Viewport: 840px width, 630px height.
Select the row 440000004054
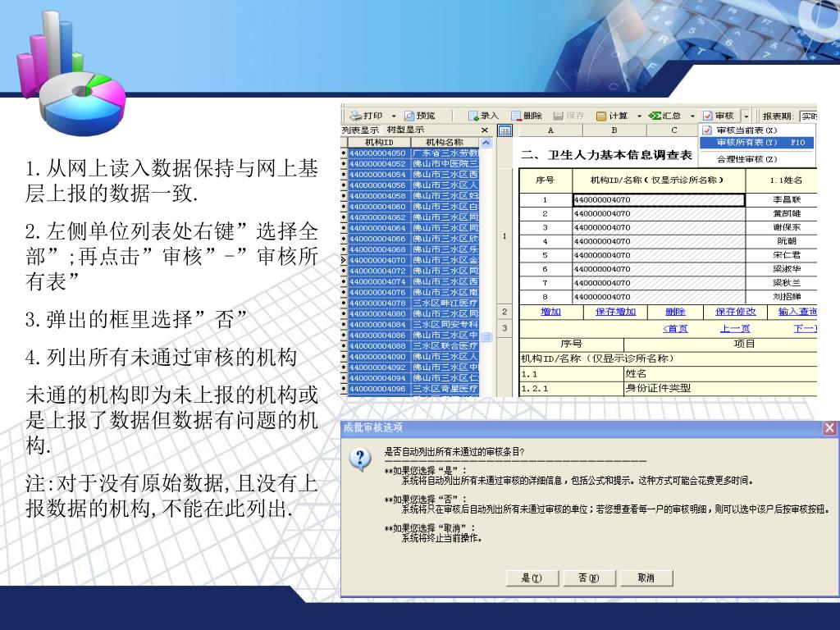[x=410, y=175]
